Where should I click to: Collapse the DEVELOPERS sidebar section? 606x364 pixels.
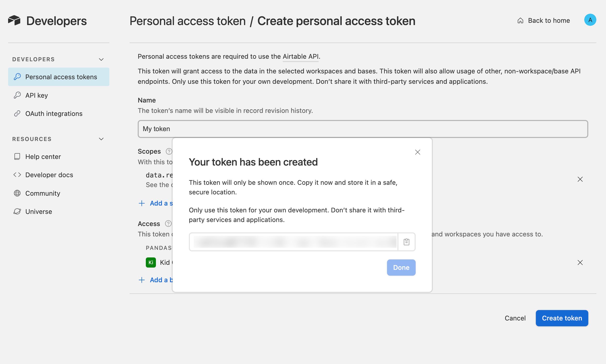[x=101, y=59]
